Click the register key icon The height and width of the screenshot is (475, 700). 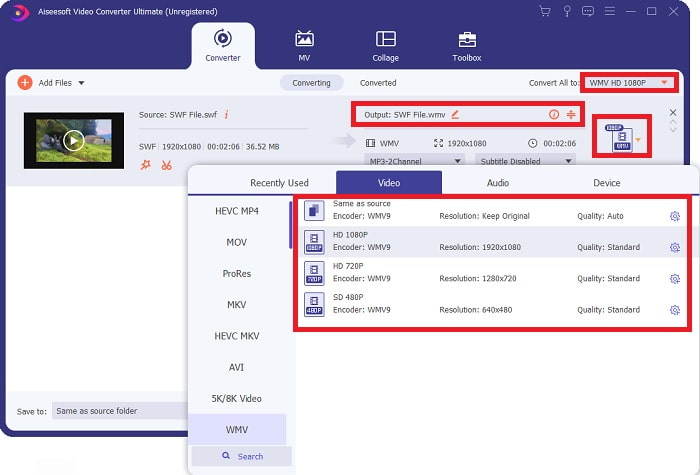[x=567, y=11]
